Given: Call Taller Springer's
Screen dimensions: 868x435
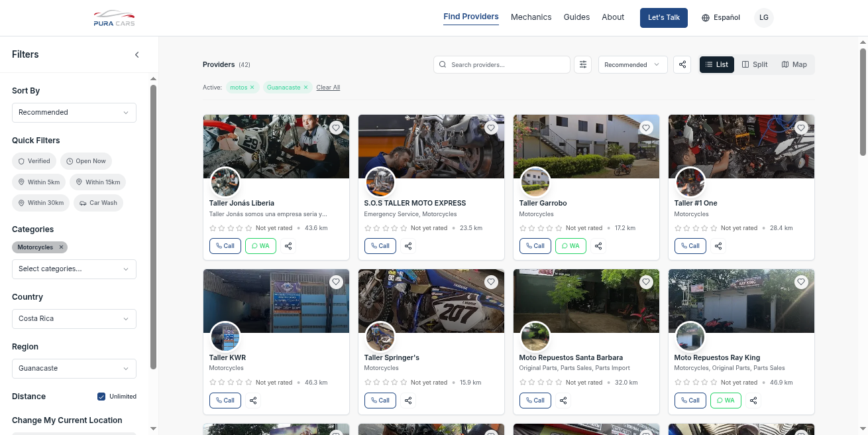Looking at the screenshot, I should click(x=380, y=401).
